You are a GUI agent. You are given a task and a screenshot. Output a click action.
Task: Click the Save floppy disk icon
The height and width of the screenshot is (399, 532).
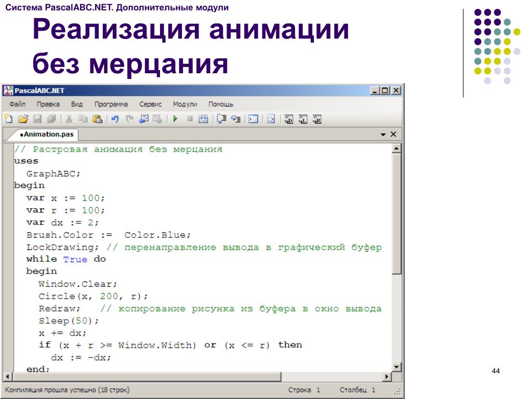point(37,119)
